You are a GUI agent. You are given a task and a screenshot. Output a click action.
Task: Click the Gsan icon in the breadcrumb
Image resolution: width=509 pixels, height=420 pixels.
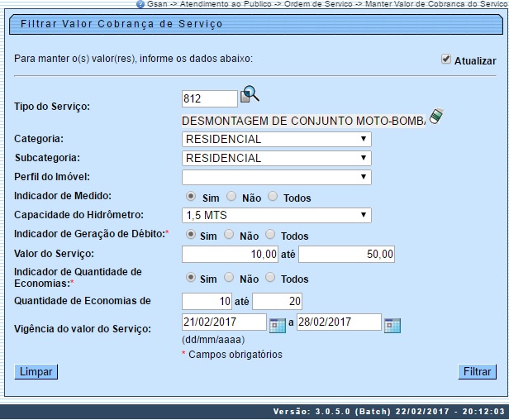click(x=140, y=4)
